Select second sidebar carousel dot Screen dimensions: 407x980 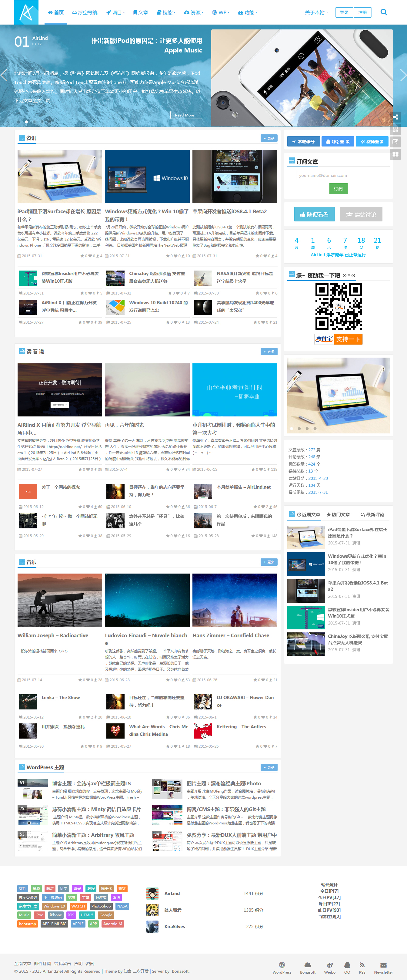click(x=299, y=428)
